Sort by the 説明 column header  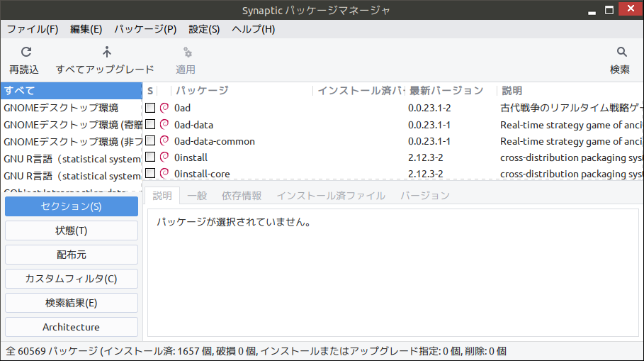pos(570,91)
